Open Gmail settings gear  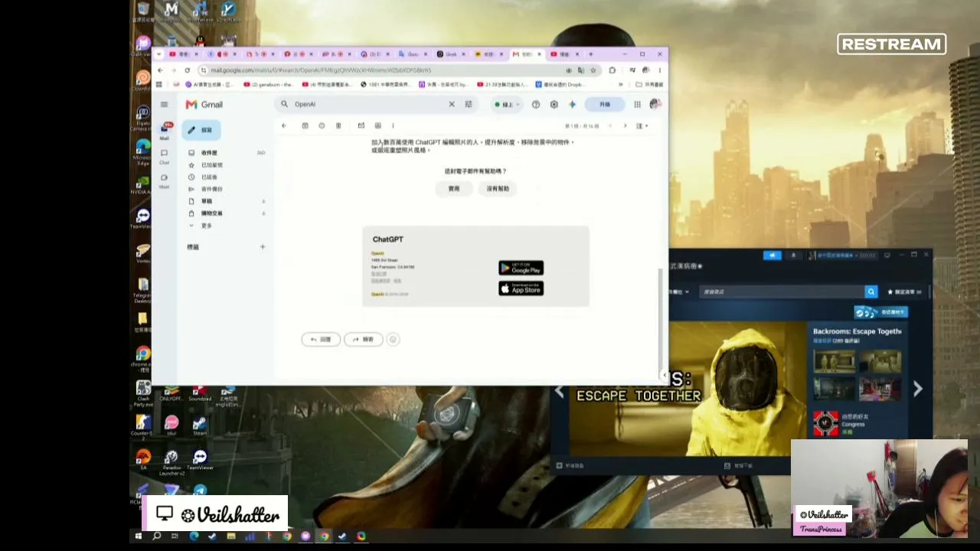[554, 104]
